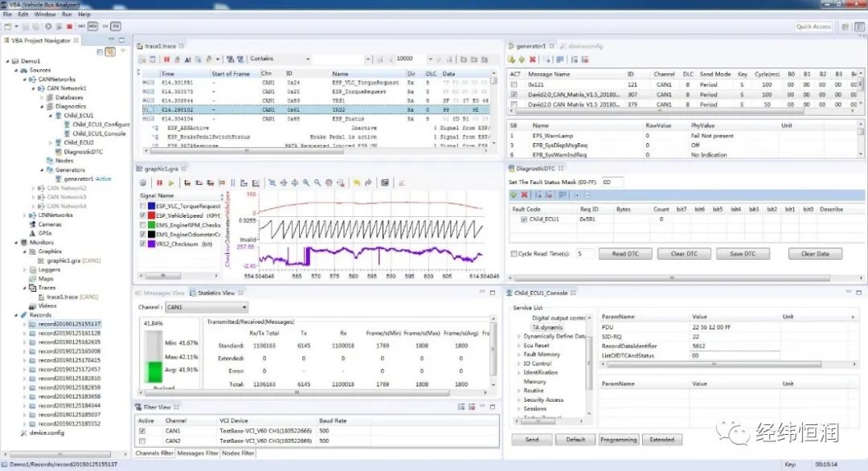Click the purple VRS2_Checksum color swatch
Screen dimensions: 868x471
[x=151, y=244]
